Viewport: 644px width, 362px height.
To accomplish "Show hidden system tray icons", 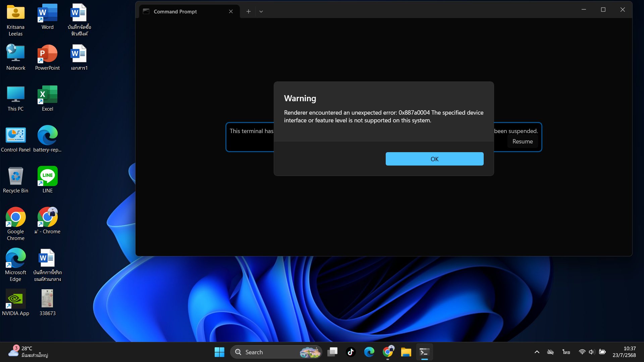I will [537, 352].
